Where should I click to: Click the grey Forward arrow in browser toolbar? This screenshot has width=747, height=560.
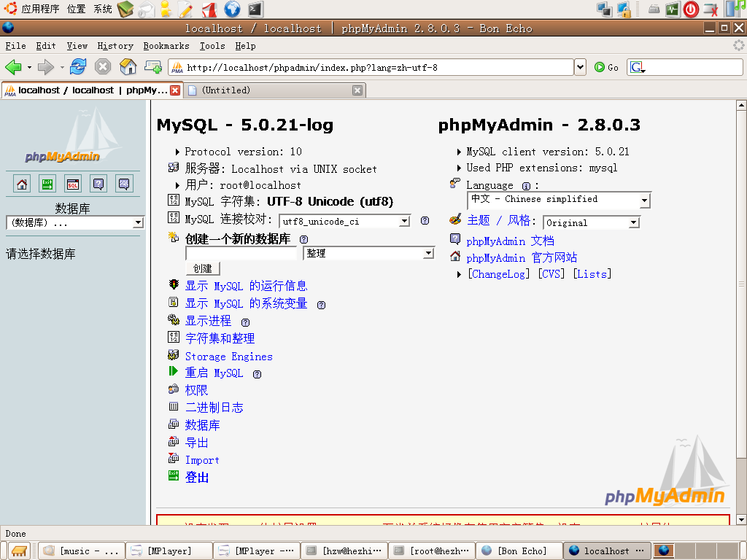coord(46,67)
